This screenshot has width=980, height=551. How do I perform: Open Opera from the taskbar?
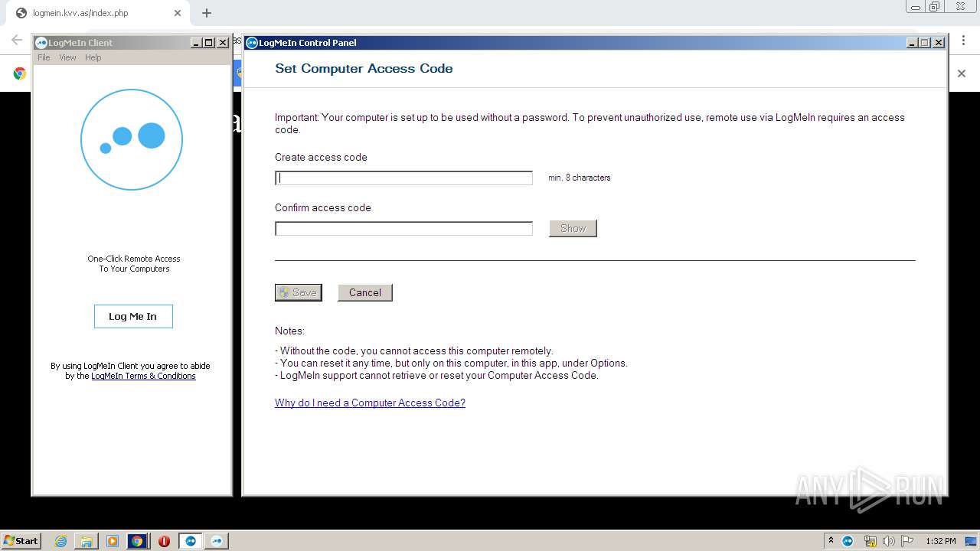[164, 541]
